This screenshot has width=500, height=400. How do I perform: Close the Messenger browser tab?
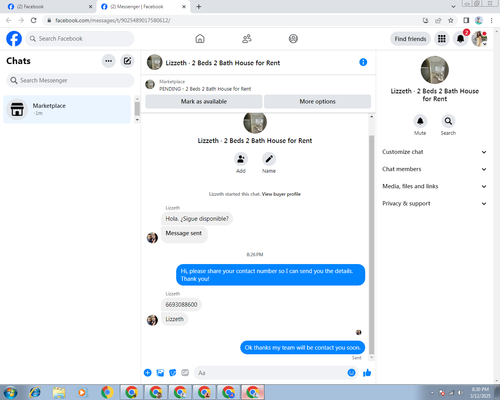pyautogui.click(x=184, y=7)
